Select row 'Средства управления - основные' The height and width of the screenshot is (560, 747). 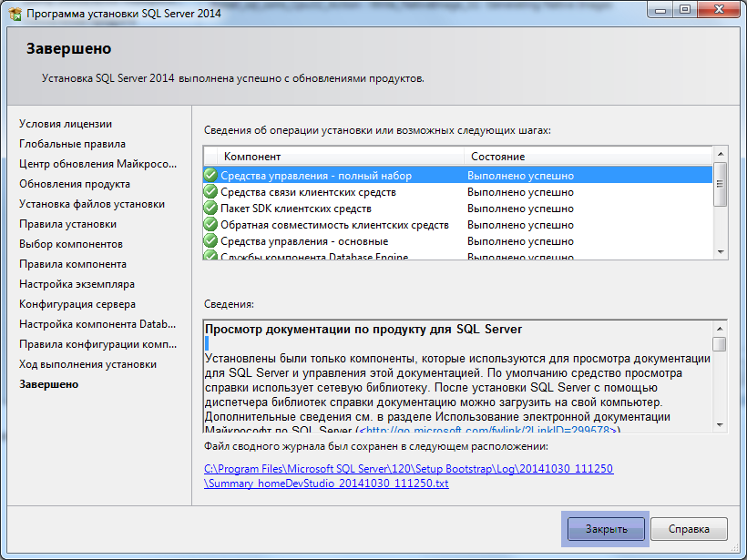458,241
